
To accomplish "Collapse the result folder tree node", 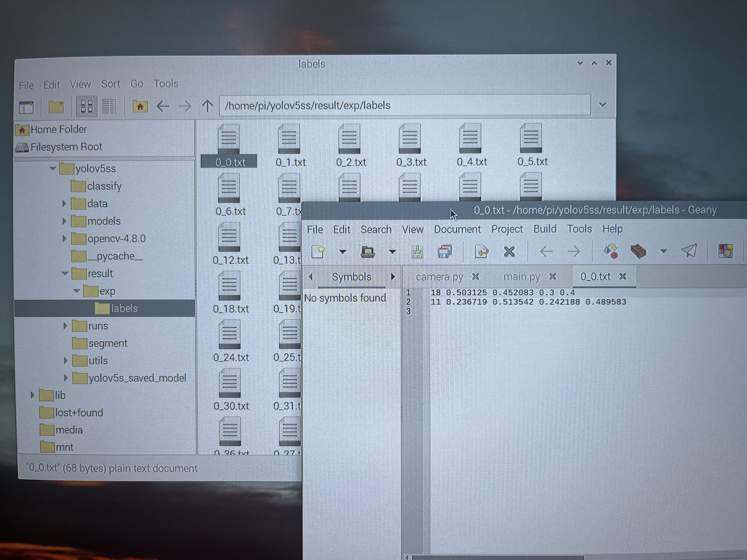I will (65, 273).
